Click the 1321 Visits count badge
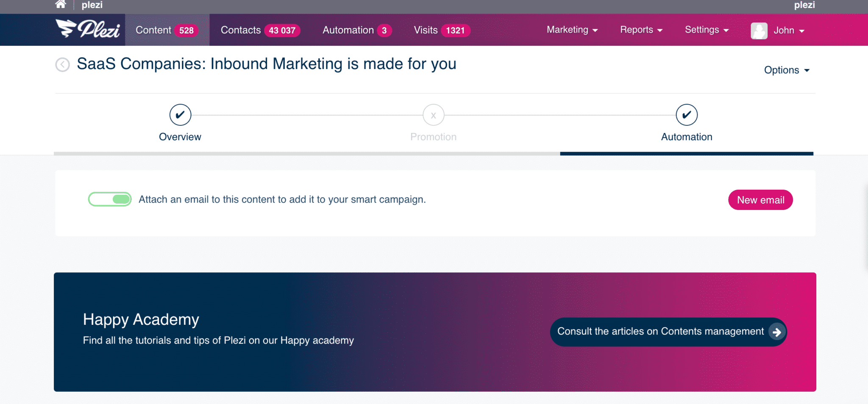Image resolution: width=868 pixels, height=404 pixels. coord(455,30)
